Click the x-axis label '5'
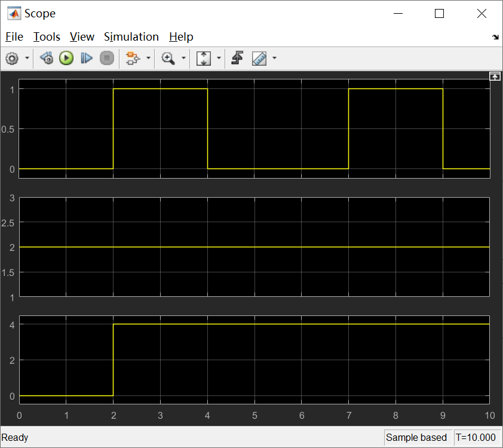The width and height of the screenshot is (503, 448). [x=254, y=416]
